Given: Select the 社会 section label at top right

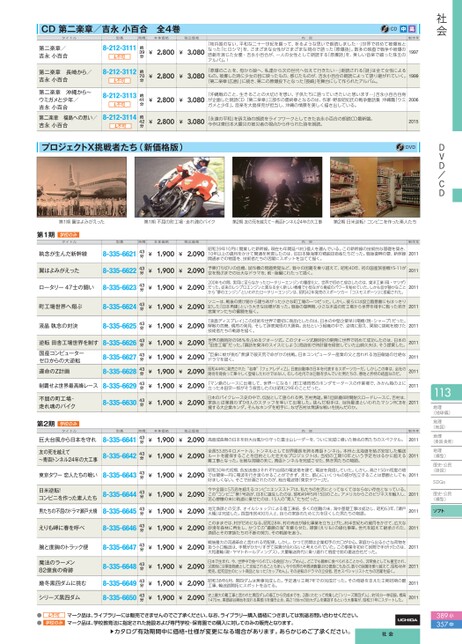Looking at the screenshot, I should point(441,25).
